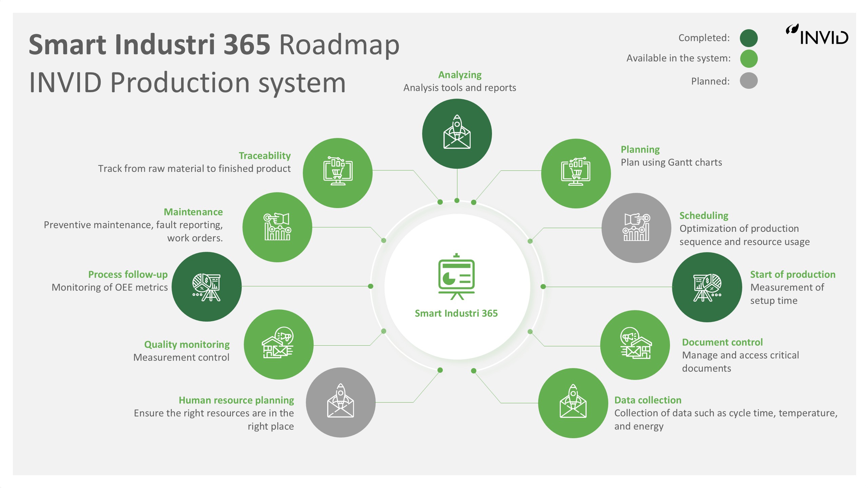
Task: Click the Smart Industri 365 Roadmap title
Action: tap(214, 44)
